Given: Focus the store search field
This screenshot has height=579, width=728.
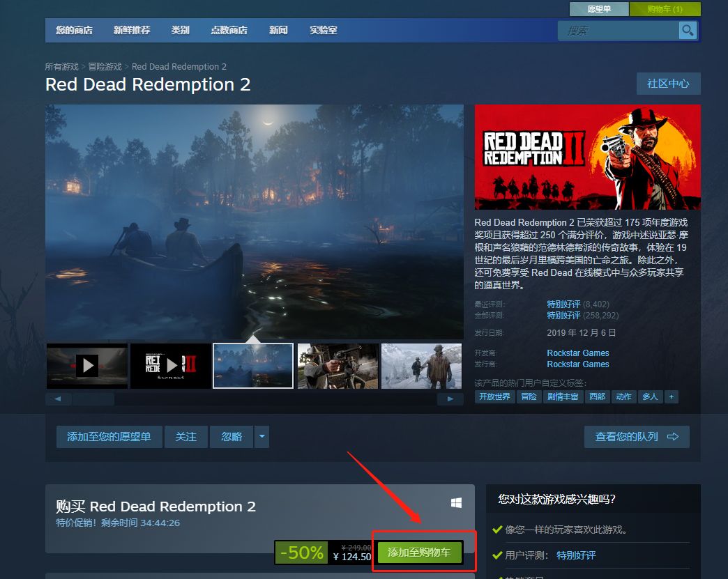Looking at the screenshot, I should point(618,31).
